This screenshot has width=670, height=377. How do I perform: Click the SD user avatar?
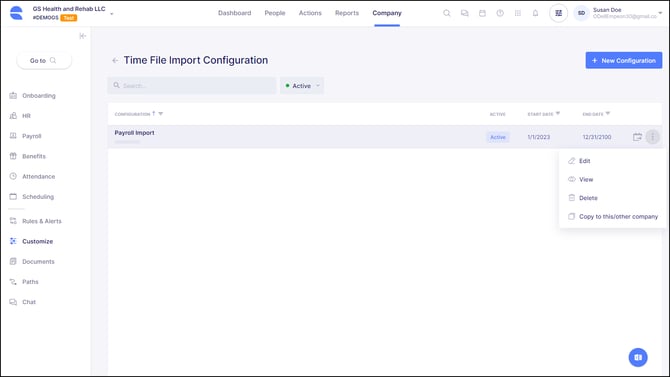(581, 13)
